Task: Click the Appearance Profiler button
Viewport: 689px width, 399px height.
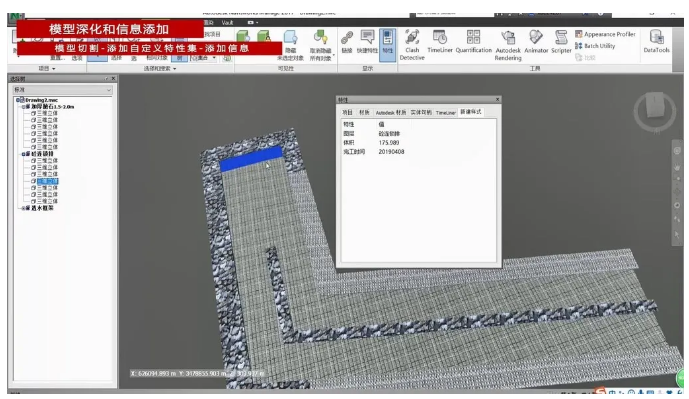Action: pyautogui.click(x=606, y=34)
